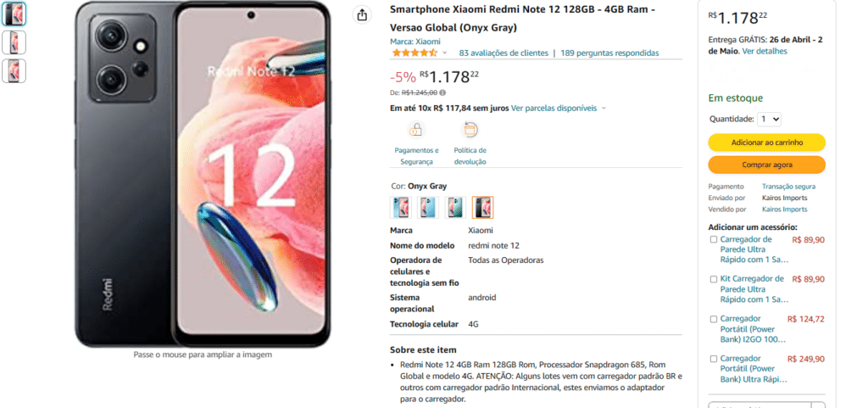
Task: Expand the rating breakdown chevron next to stars
Action: pos(444,53)
